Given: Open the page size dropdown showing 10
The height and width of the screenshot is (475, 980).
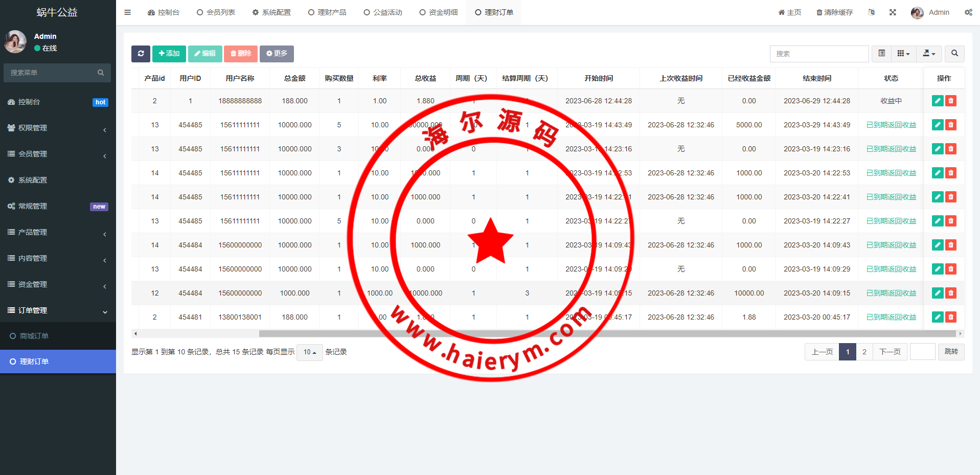Looking at the screenshot, I should click(x=309, y=352).
